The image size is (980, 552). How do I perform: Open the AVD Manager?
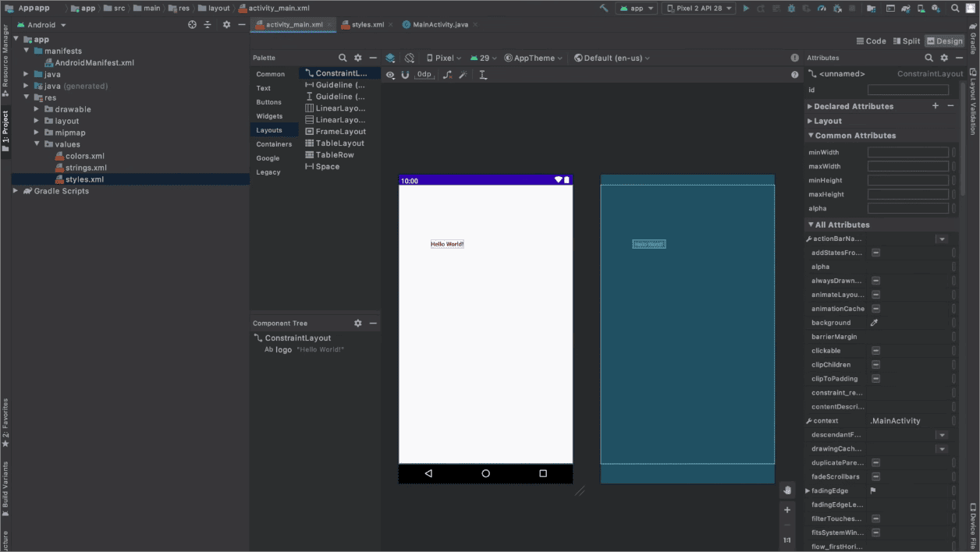point(920,8)
